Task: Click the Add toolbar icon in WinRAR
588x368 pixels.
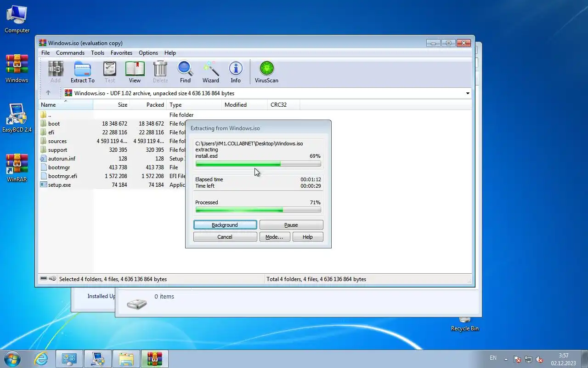Action: [55, 72]
